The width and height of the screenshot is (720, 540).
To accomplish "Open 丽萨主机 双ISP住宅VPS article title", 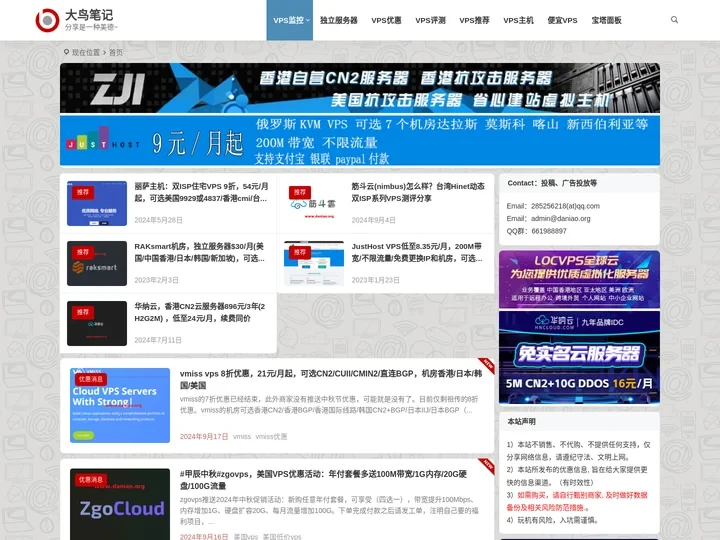I will tap(202, 192).
